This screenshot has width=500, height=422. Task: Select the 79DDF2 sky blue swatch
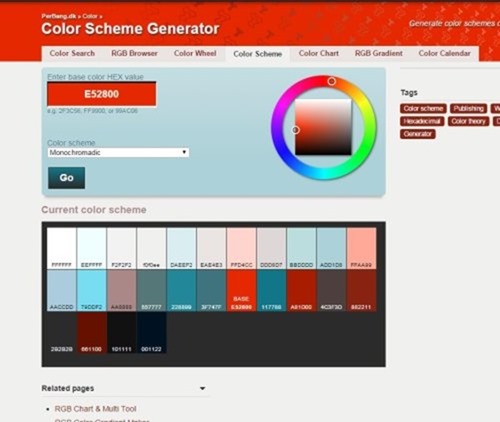point(92,290)
